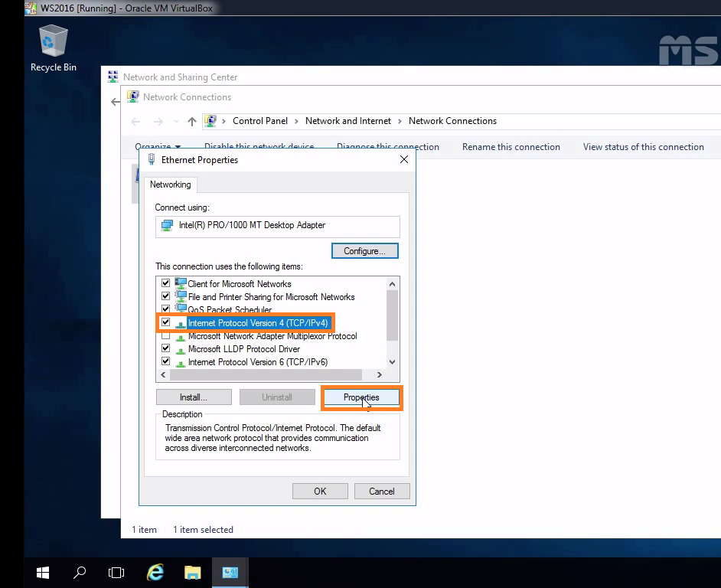Toggle QoS Packet Scheduler checkbox

pyautogui.click(x=166, y=309)
